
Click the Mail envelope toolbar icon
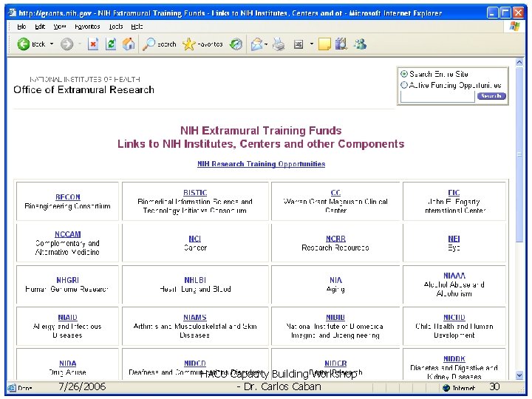257,44
